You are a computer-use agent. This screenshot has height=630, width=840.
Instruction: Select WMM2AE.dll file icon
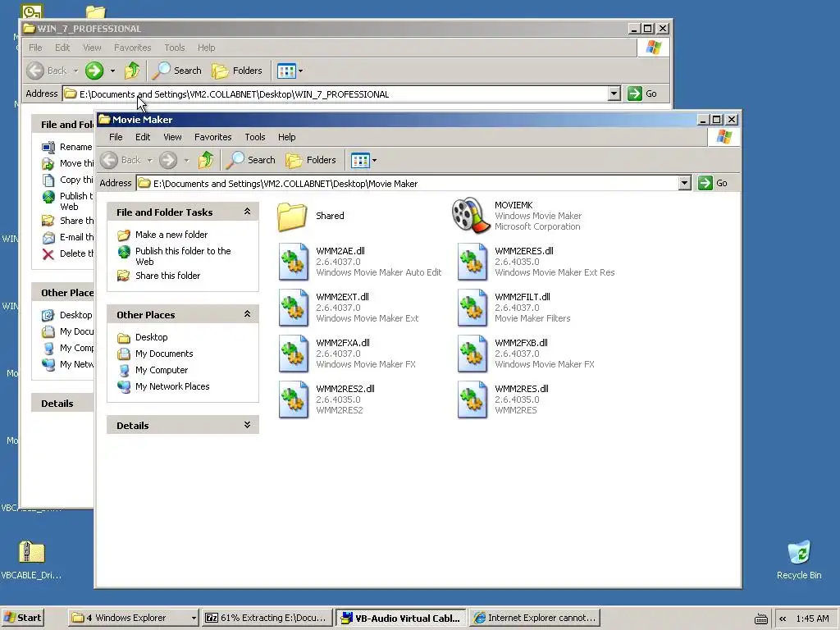[x=294, y=262]
